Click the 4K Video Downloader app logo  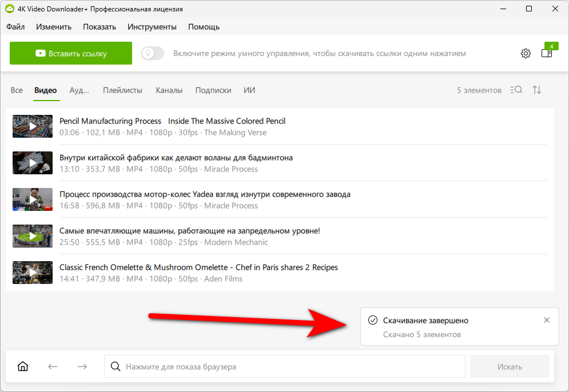[9, 9]
